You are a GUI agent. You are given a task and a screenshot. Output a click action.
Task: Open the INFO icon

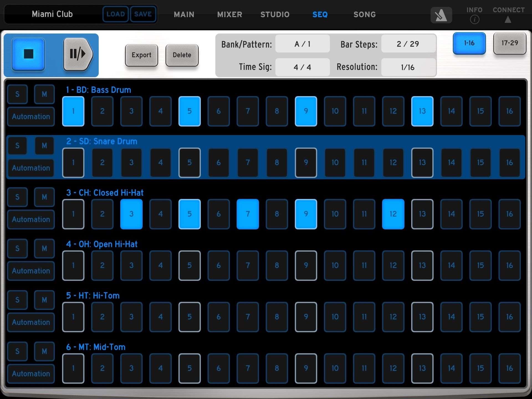point(474,19)
